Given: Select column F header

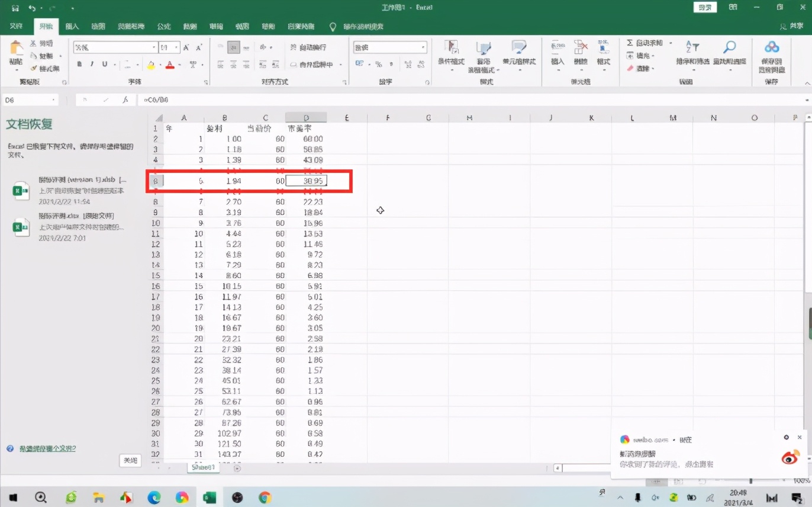Looking at the screenshot, I should pos(388,118).
